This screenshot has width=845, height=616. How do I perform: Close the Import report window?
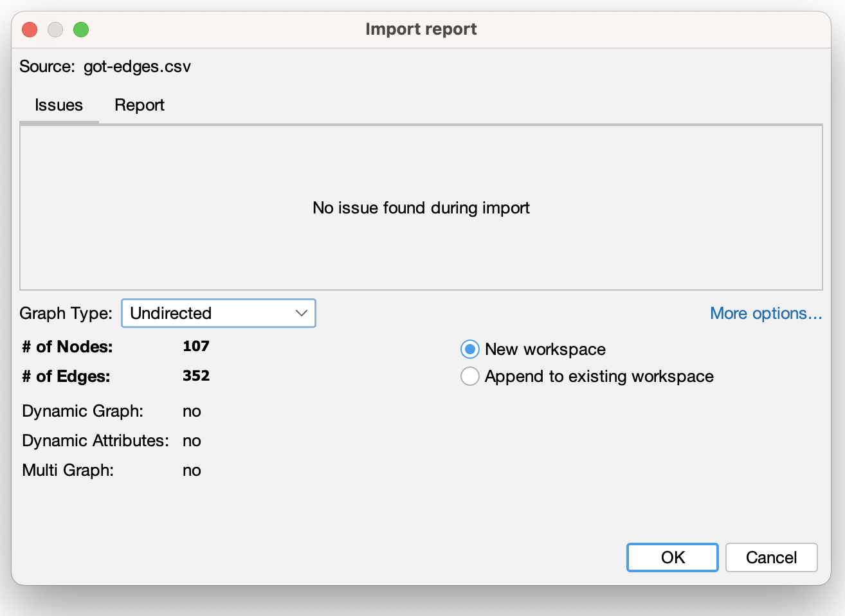coord(30,30)
